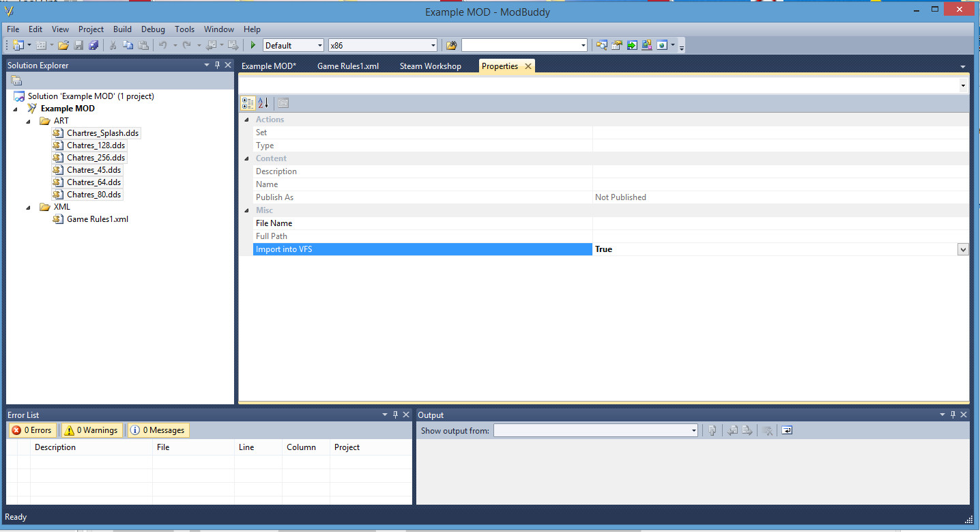
Task: Open the Default configuration dropdown
Action: click(319, 46)
